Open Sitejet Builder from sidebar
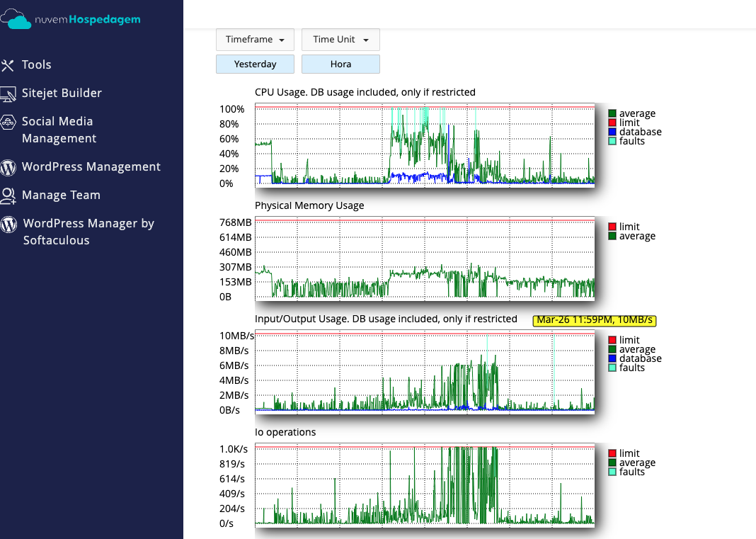This screenshot has width=756, height=539. tap(62, 93)
